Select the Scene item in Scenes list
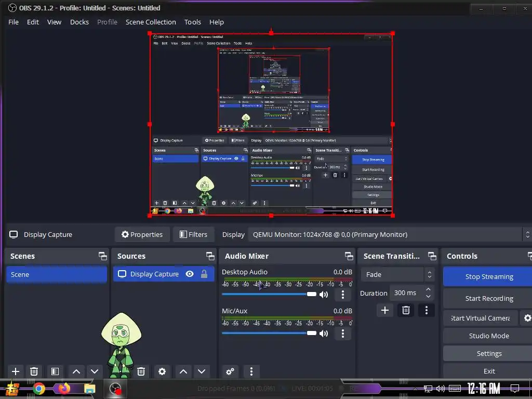This screenshot has height=399, width=532. click(57, 274)
